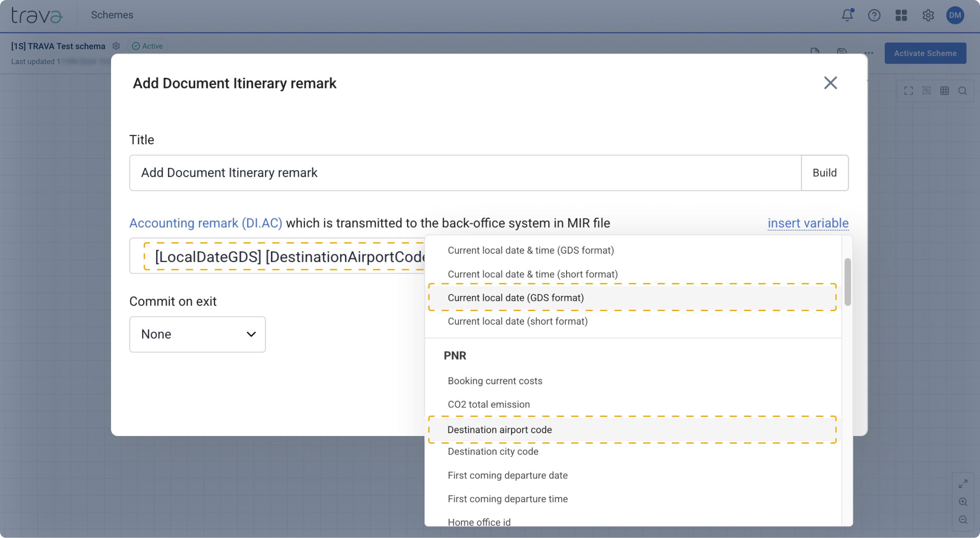Click the DM profile avatar

[955, 15]
